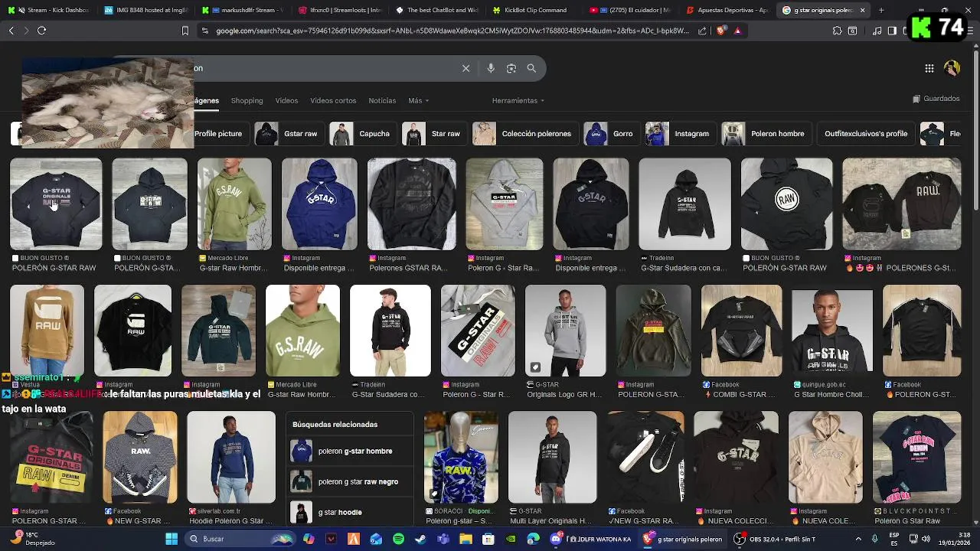980x551 pixels.
Task: Switch to the Shopping tab
Action: pos(247,100)
